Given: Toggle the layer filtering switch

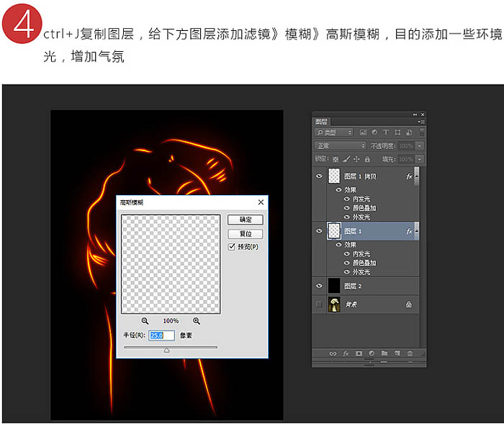Looking at the screenshot, I should 422,132.
